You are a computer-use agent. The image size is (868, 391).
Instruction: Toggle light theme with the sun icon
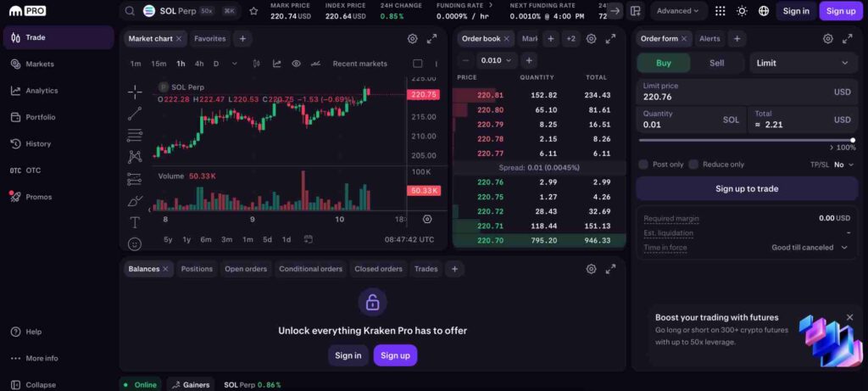tap(742, 11)
